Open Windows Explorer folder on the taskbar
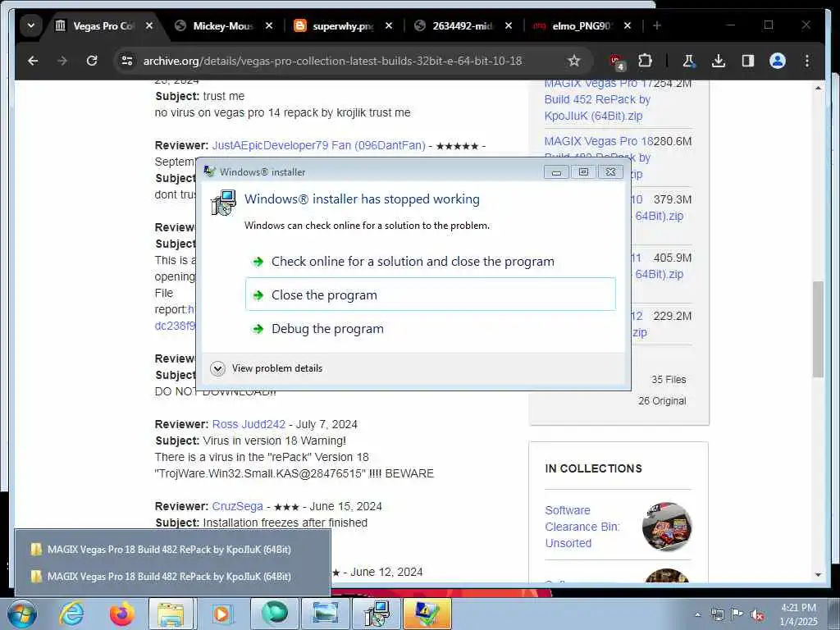The height and width of the screenshot is (630, 840). click(171, 614)
